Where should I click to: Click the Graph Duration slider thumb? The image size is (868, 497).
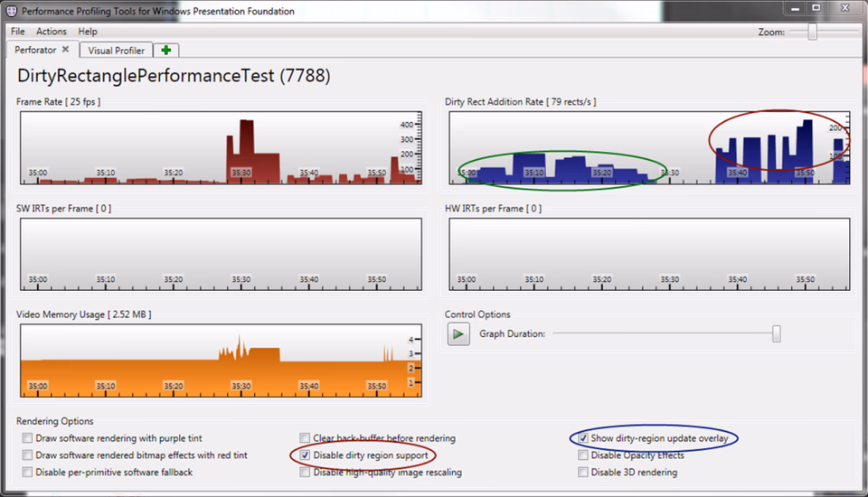tap(776, 333)
